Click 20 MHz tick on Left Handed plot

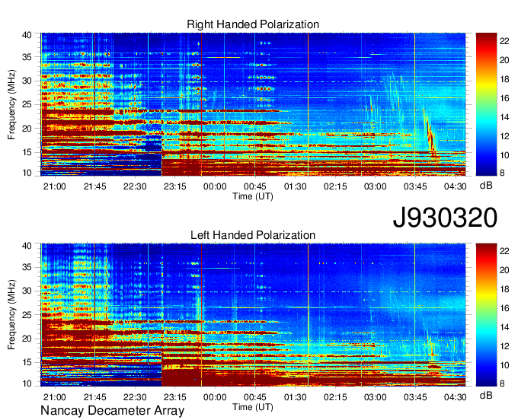click(27, 339)
